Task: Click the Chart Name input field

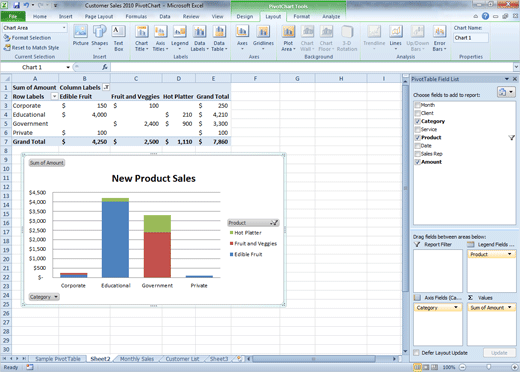Action: coord(471,38)
